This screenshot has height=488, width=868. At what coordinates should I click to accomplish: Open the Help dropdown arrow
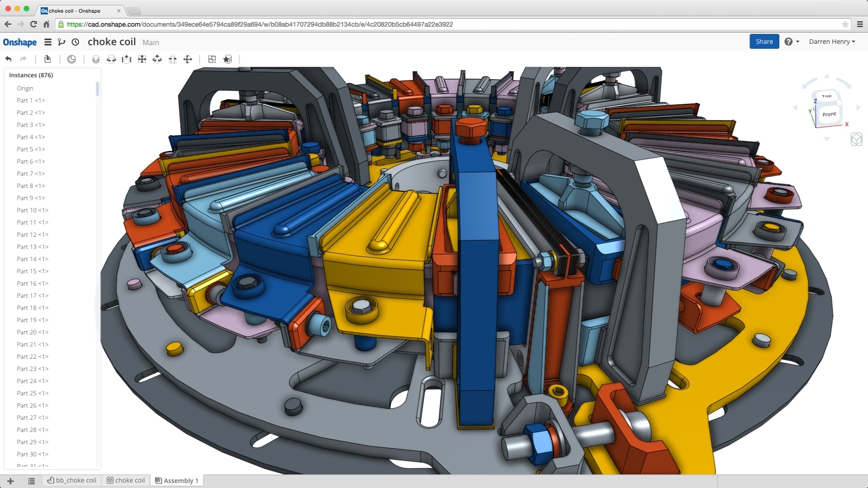(x=797, y=41)
